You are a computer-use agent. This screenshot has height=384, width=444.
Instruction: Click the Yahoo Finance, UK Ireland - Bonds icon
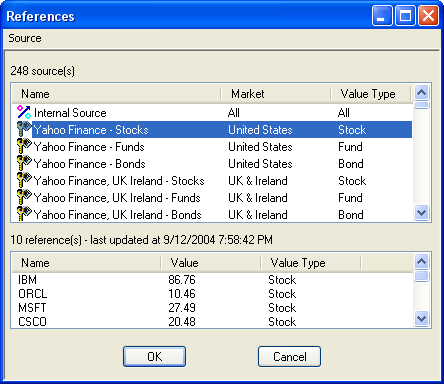[24, 214]
